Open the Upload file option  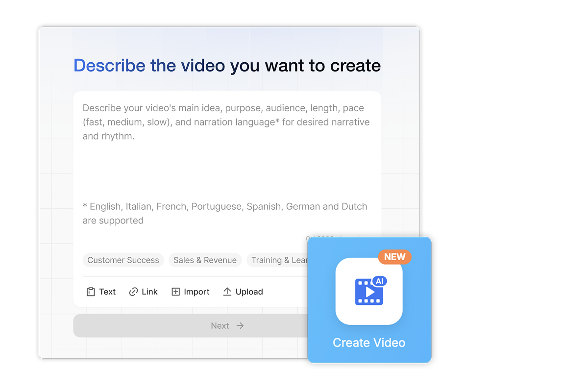pos(243,292)
